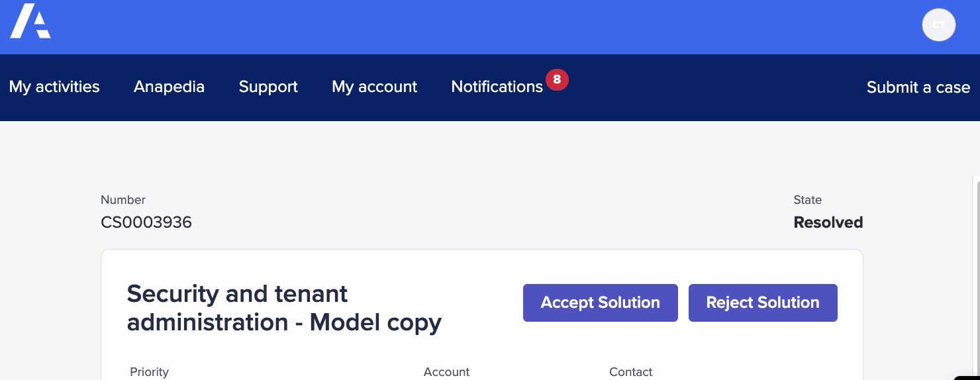Click the Resolved state value
Image resolution: width=980 pixels, height=380 pixels.
[828, 222]
